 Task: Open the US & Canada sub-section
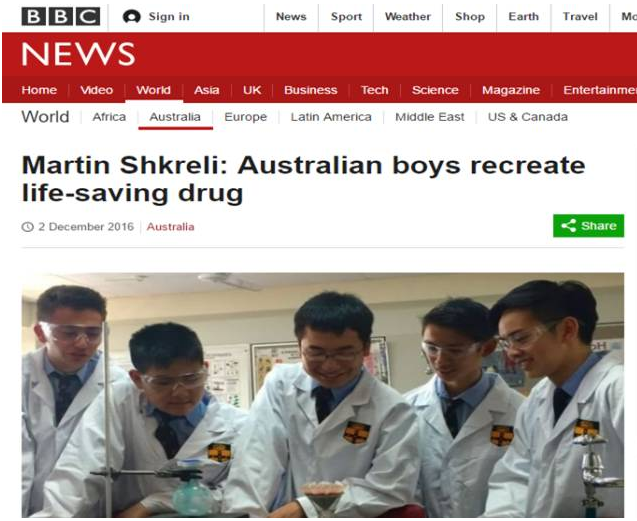click(528, 117)
